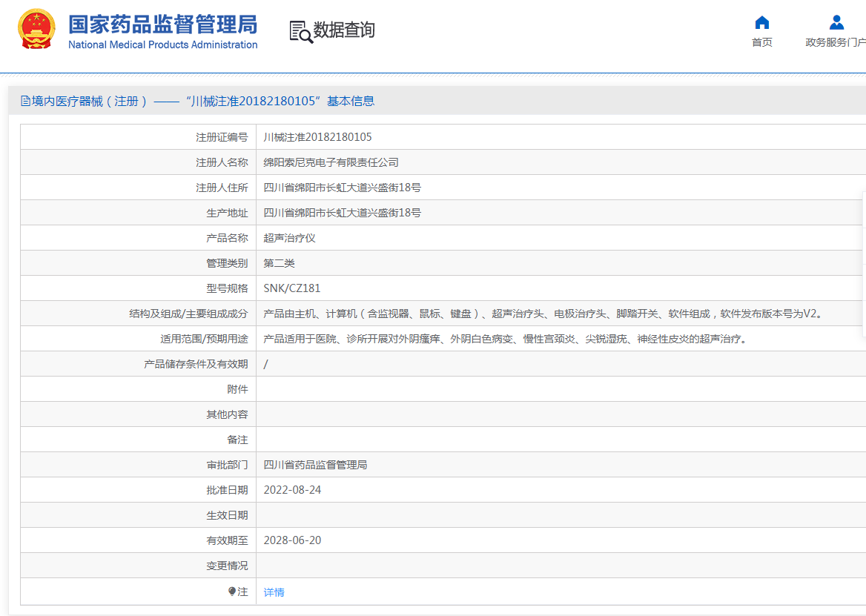Click the 产品储存条件及有效期 label
The width and height of the screenshot is (866, 616).
coord(196,364)
